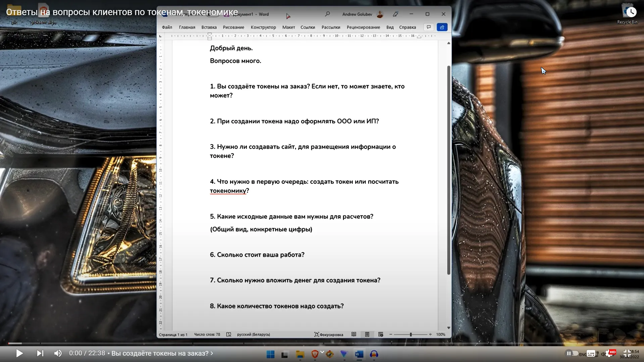Screen dimensions: 644x362
Task: Click the video progress bar
Action: [x=322, y=343]
